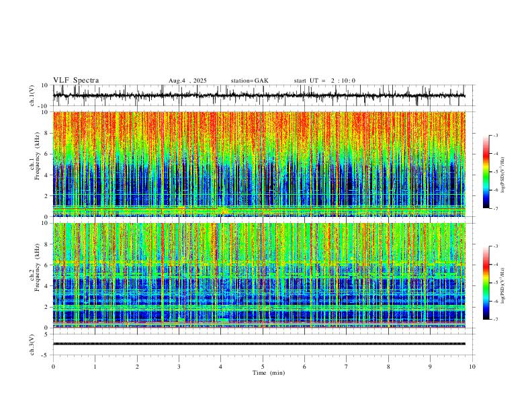The height and width of the screenshot is (411, 532).
Task: Click the date 'Aug.4 , 2025'
Action: 187,81
